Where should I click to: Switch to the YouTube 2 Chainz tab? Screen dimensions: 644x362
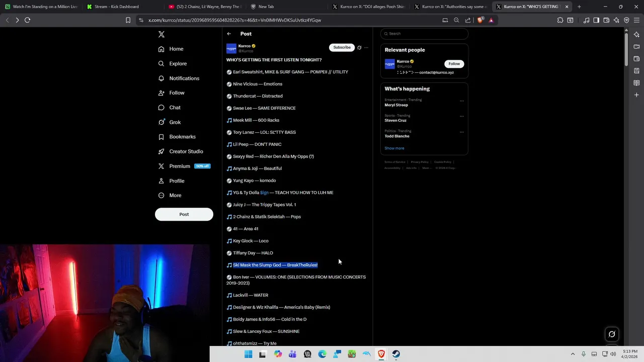click(x=204, y=7)
